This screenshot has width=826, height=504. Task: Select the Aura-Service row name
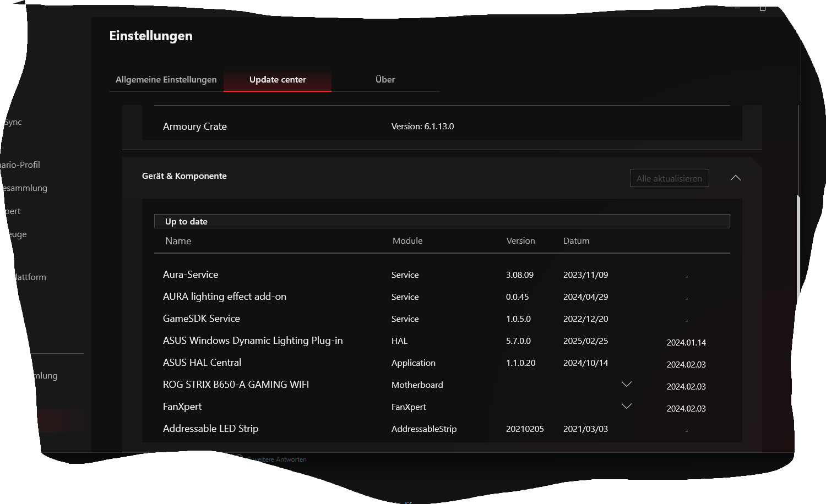[x=191, y=275]
